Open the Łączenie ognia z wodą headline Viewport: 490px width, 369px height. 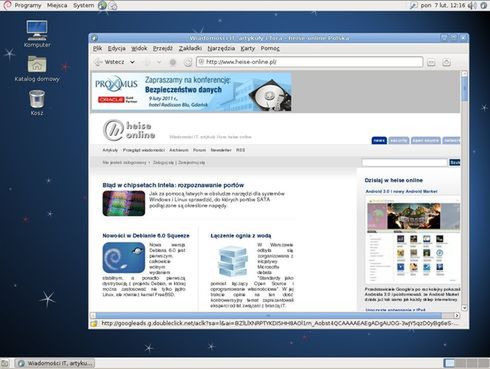[241, 235]
